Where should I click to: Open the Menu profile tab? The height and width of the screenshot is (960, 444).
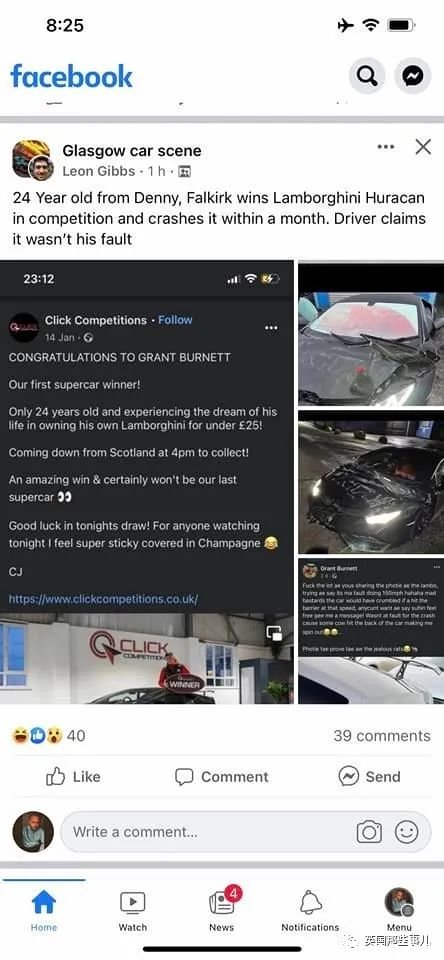click(x=399, y=910)
